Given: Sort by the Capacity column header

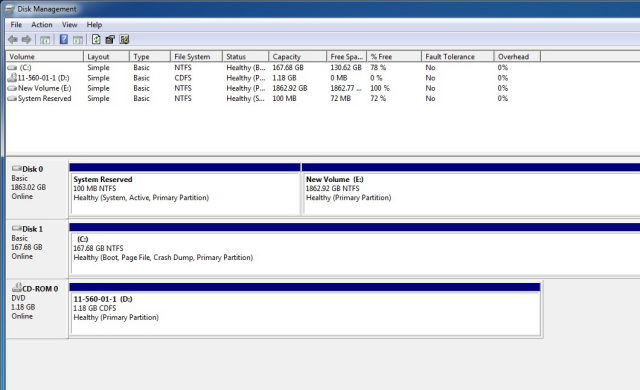Looking at the screenshot, I should 298,57.
